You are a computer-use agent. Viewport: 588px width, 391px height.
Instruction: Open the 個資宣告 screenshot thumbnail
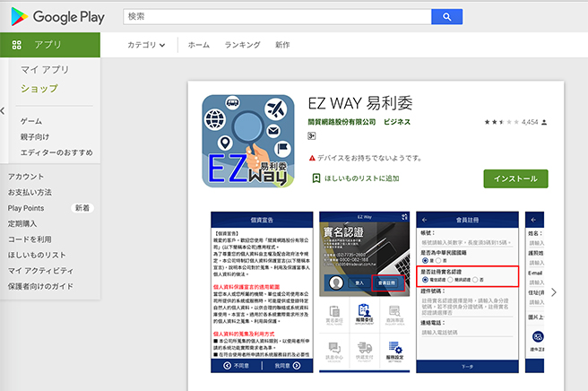[x=262, y=292]
